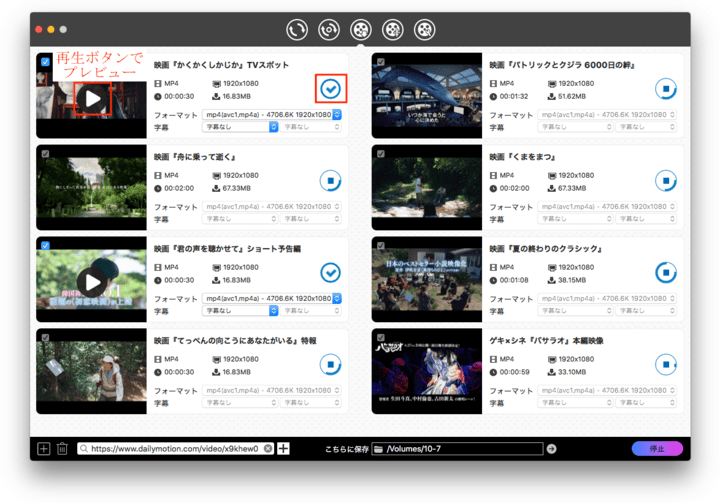Stop download of 『くまをまつ』
This screenshot has height=503, width=720.
(x=666, y=181)
